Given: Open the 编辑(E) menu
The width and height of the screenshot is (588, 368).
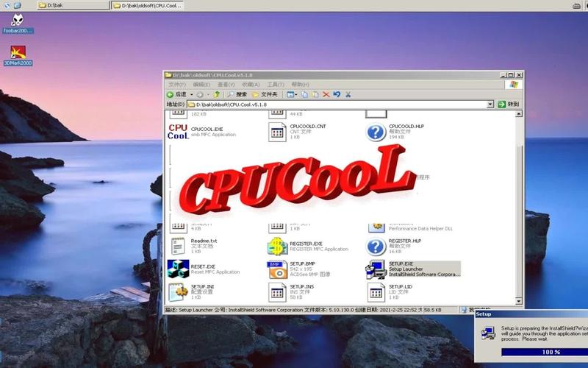Looking at the screenshot, I should 201,85.
